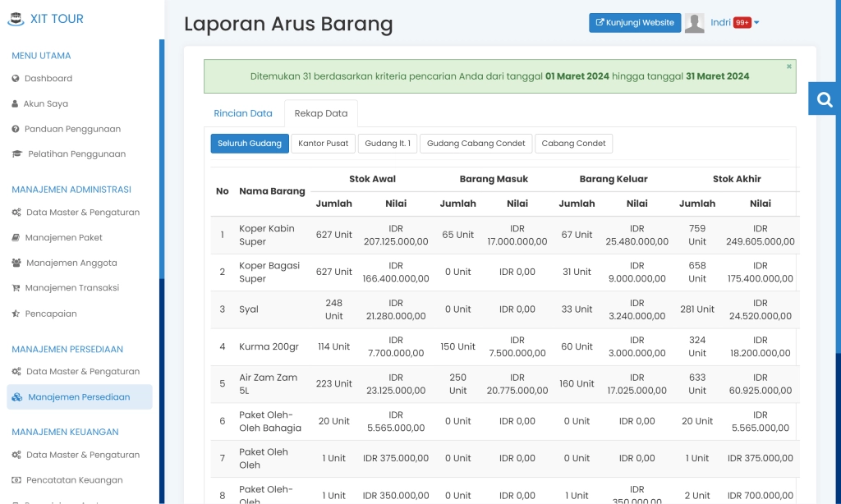This screenshot has height=504, width=841.
Task: Click the blue search magnifier icon
Action: coord(824,99)
